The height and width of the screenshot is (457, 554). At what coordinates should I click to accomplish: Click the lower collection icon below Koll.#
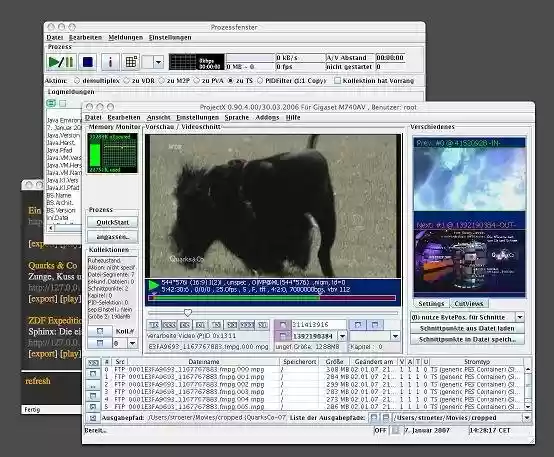click(x=100, y=343)
